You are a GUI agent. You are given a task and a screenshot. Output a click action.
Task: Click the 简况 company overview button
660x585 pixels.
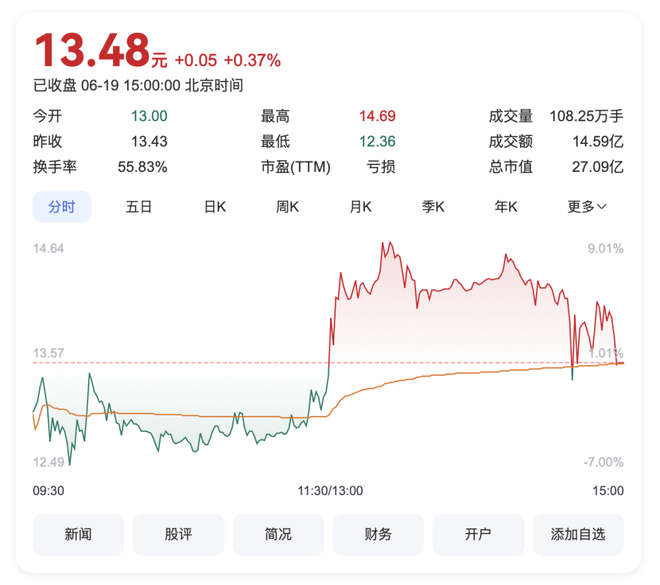tap(278, 534)
